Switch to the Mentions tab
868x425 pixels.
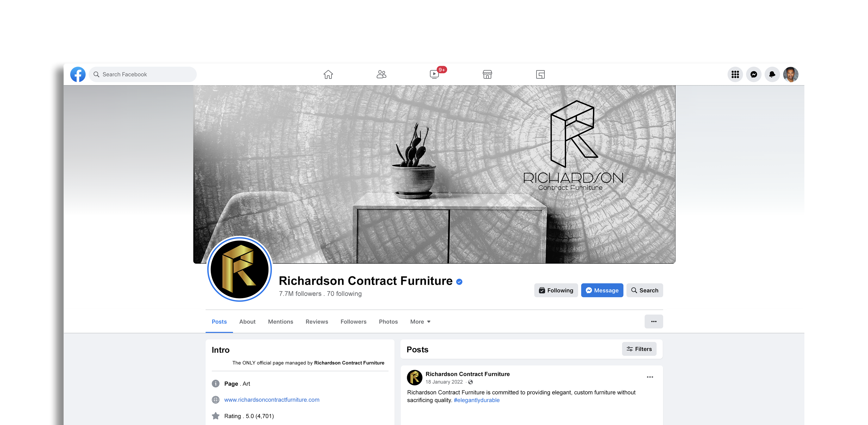coord(280,322)
